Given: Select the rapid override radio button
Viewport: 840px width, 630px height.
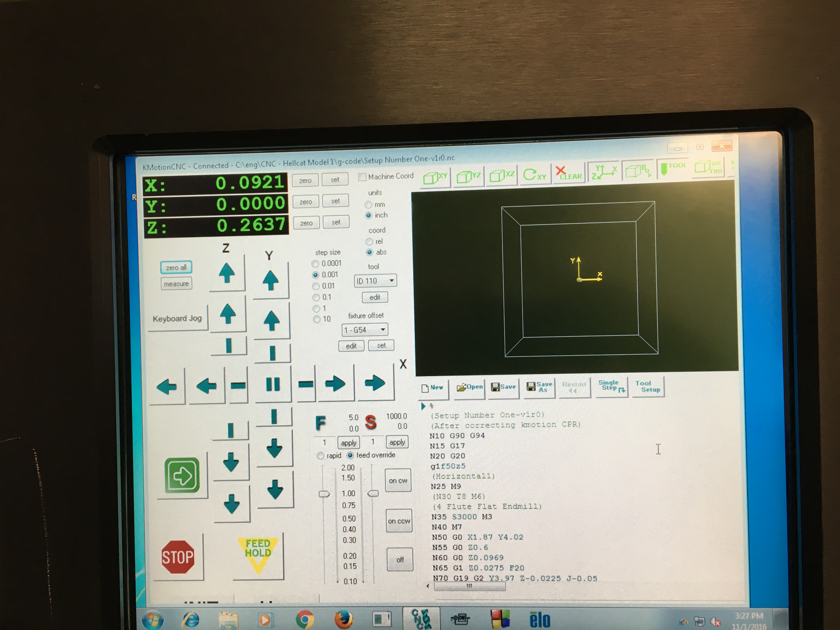Looking at the screenshot, I should [320, 455].
